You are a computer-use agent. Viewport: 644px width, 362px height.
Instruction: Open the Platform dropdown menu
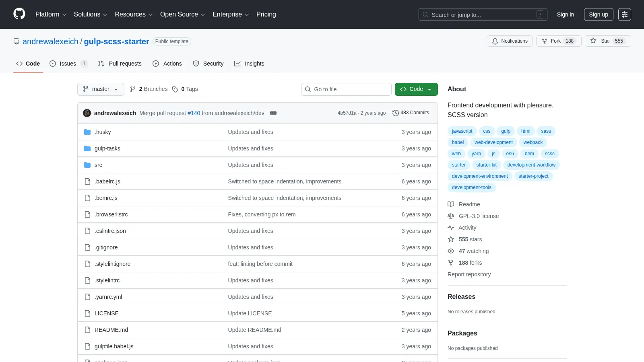pyautogui.click(x=51, y=14)
